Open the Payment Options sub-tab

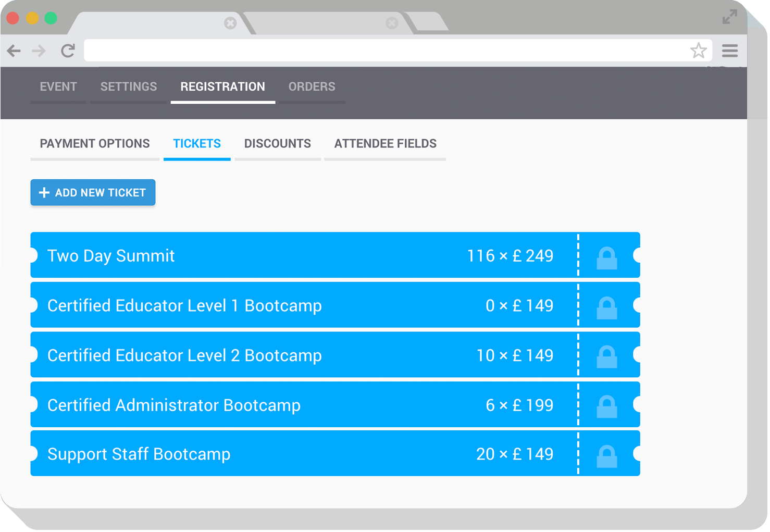point(95,144)
